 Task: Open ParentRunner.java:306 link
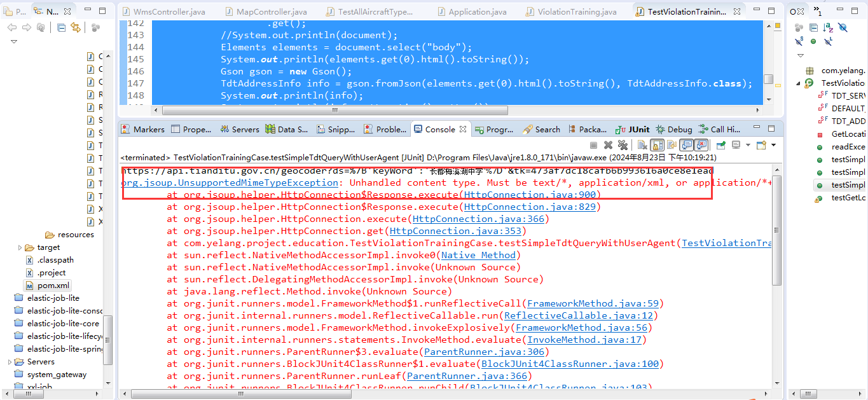(485, 352)
